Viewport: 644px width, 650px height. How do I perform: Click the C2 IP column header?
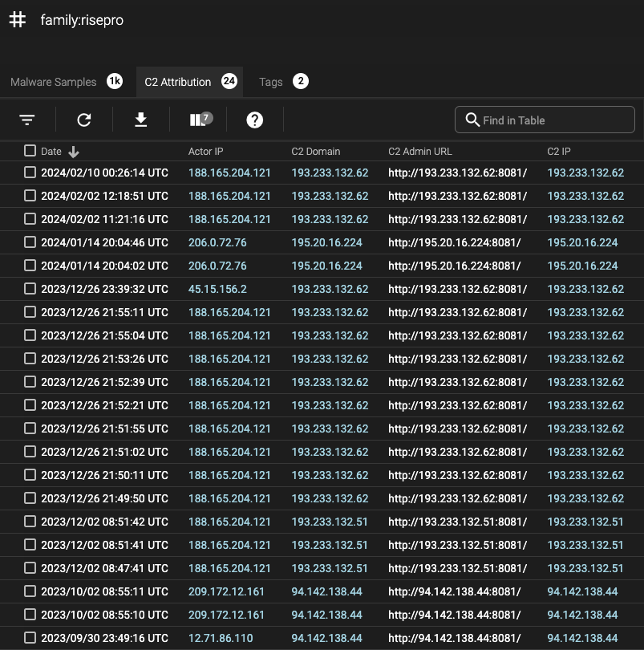(x=559, y=152)
